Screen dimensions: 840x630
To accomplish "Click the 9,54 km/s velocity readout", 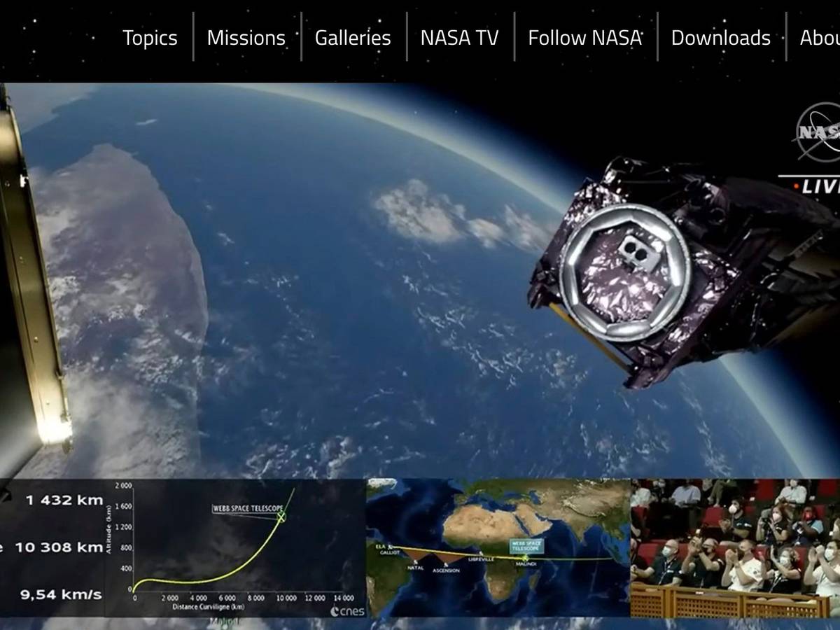I will pos(60,595).
